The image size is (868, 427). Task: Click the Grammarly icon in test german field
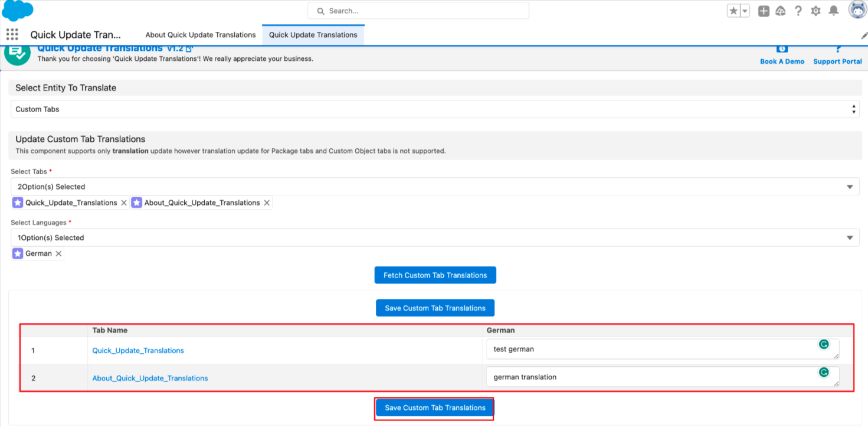tap(824, 344)
